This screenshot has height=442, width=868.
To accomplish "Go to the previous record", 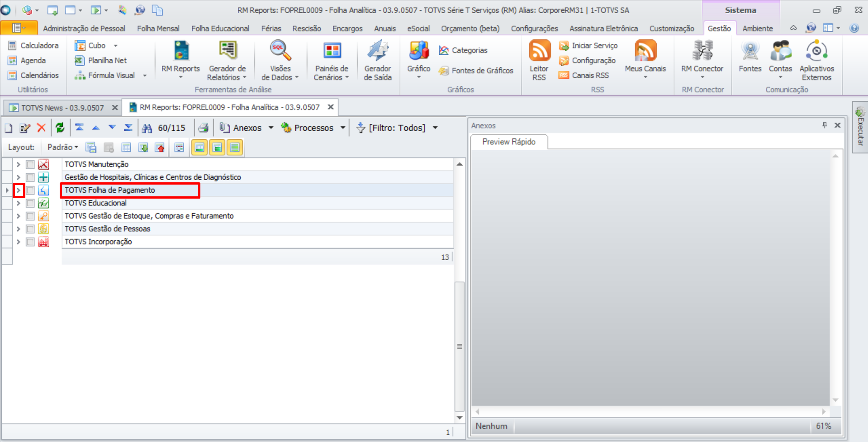I will tap(96, 128).
